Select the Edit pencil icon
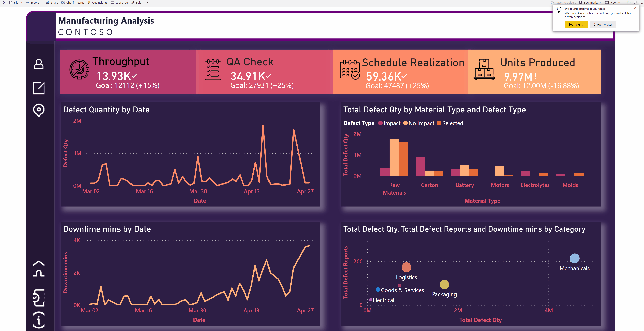Screen dimensions: 644x331 [133, 3]
